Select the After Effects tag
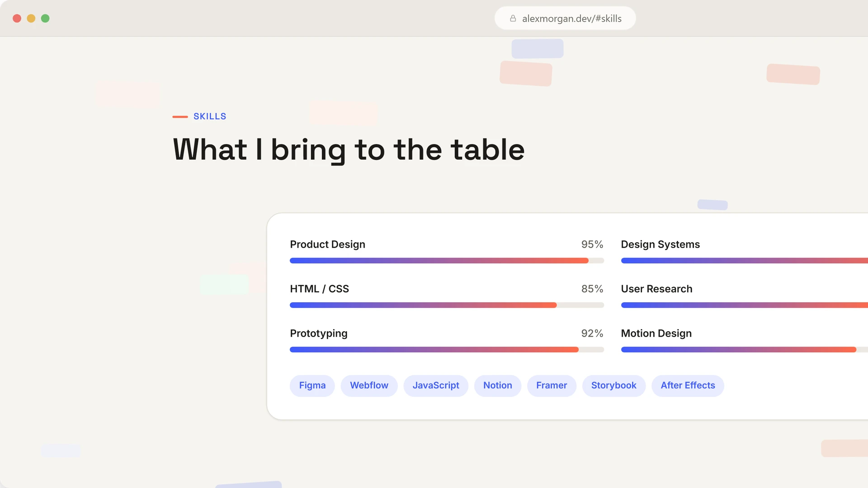The width and height of the screenshot is (868, 488). tap(688, 385)
